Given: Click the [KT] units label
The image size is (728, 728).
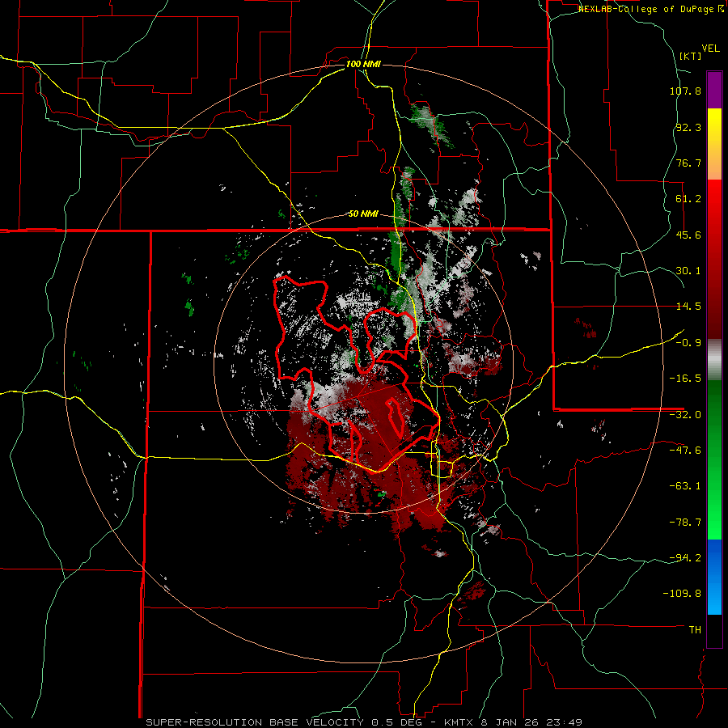Looking at the screenshot, I should pyautogui.click(x=691, y=56).
